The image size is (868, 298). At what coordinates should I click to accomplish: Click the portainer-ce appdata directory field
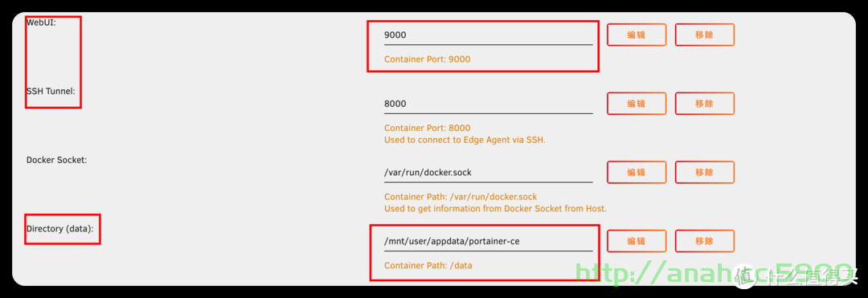point(488,242)
